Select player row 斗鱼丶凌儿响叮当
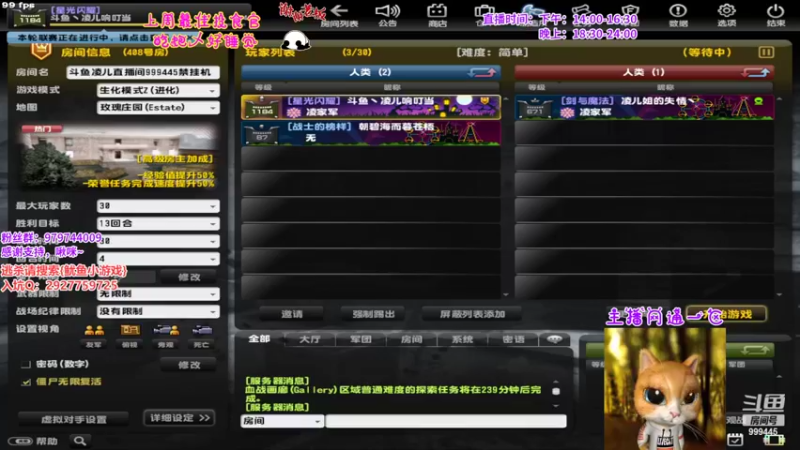800x450 pixels. [x=371, y=107]
